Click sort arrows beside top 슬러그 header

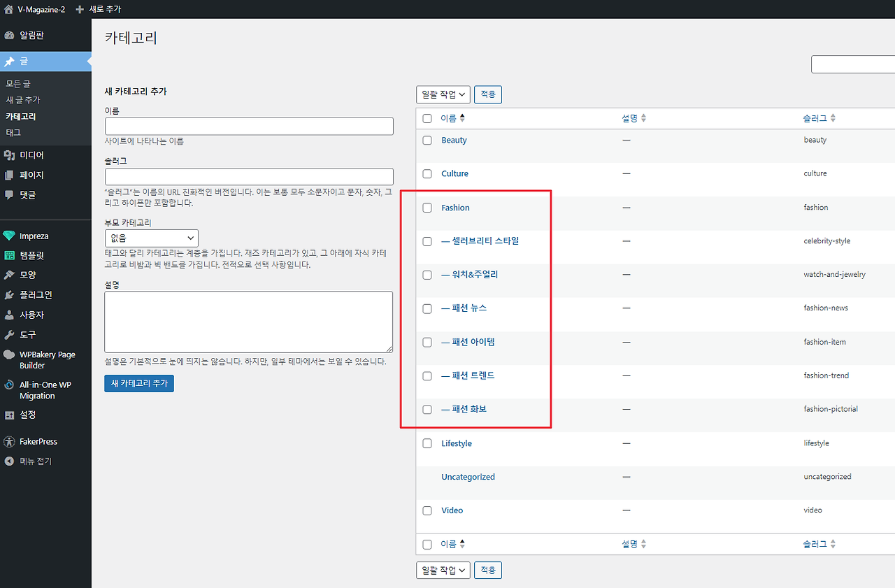pos(833,119)
